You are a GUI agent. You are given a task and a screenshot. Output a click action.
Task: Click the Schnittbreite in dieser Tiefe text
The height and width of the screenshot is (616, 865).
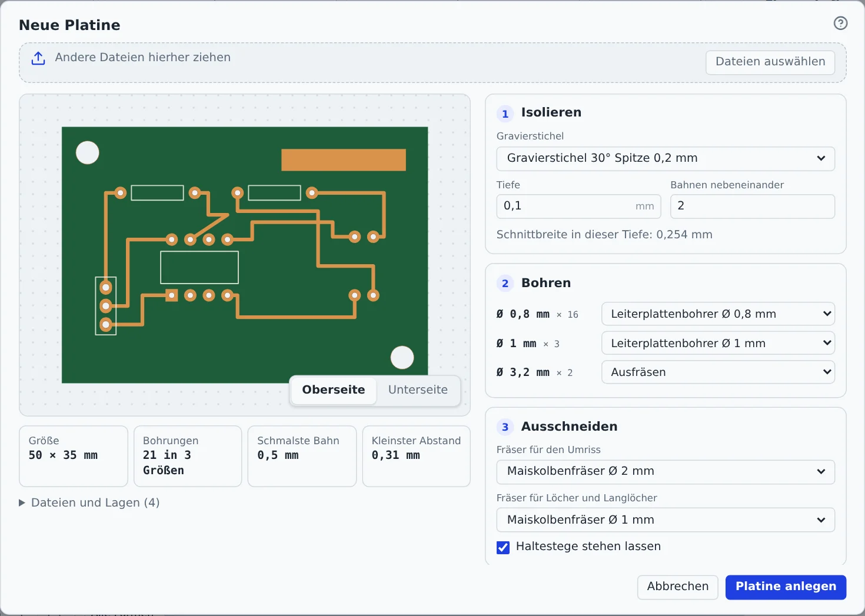pos(604,235)
